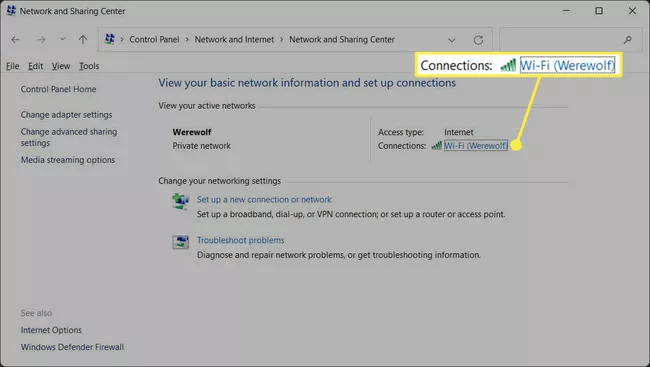Screen dimensions: 650x367
Task: Open Windows Defender Firewall link
Action: pos(72,347)
